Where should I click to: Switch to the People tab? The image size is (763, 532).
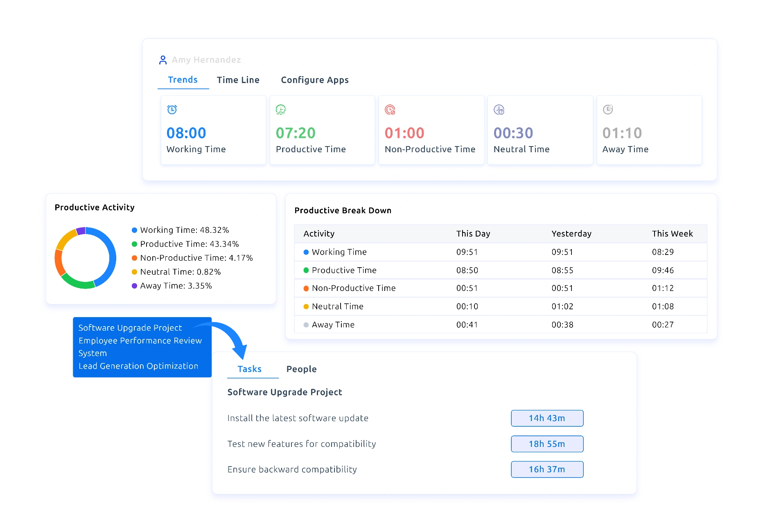[x=301, y=369]
